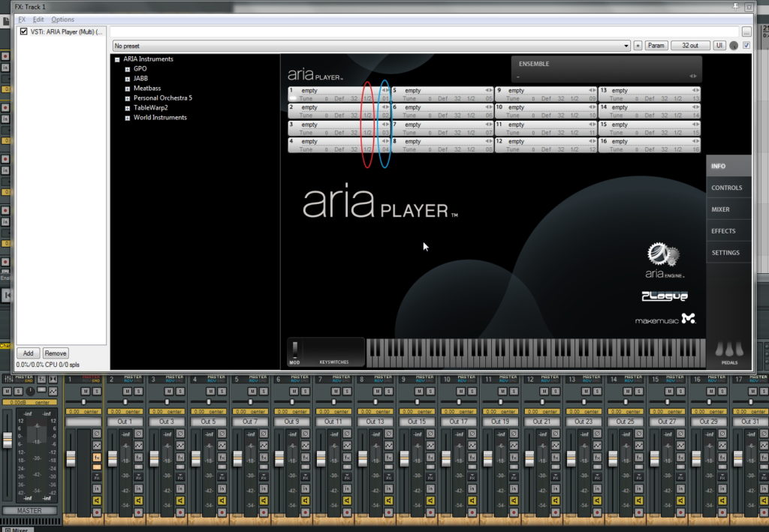
Task: Toggle the master track mute button
Action: (x=7, y=392)
